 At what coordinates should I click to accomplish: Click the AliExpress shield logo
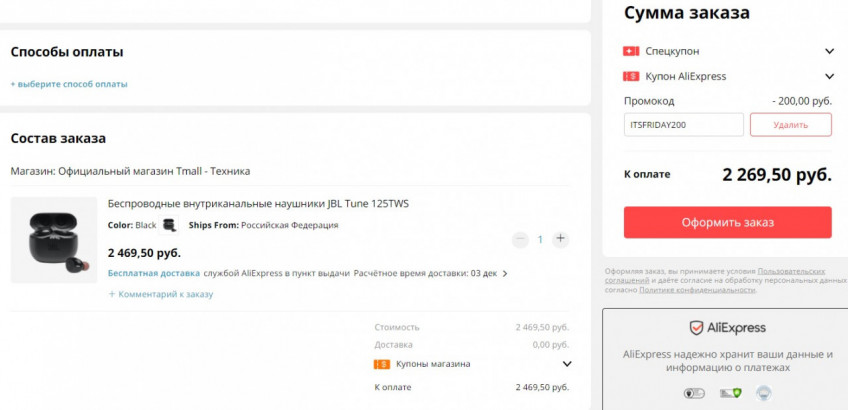click(x=695, y=328)
